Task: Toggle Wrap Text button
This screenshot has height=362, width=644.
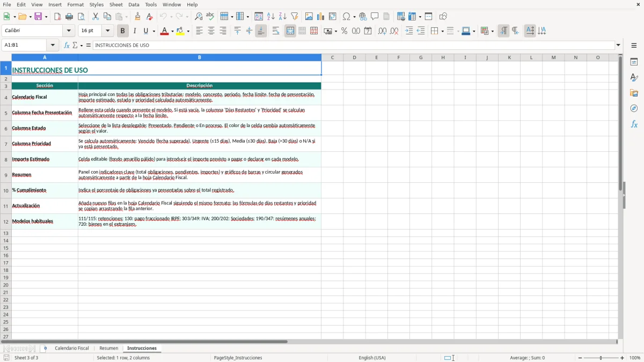Action: tap(276, 31)
